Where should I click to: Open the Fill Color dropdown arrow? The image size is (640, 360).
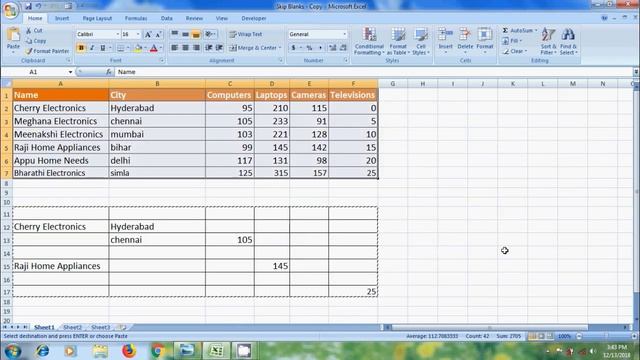[x=145, y=48]
